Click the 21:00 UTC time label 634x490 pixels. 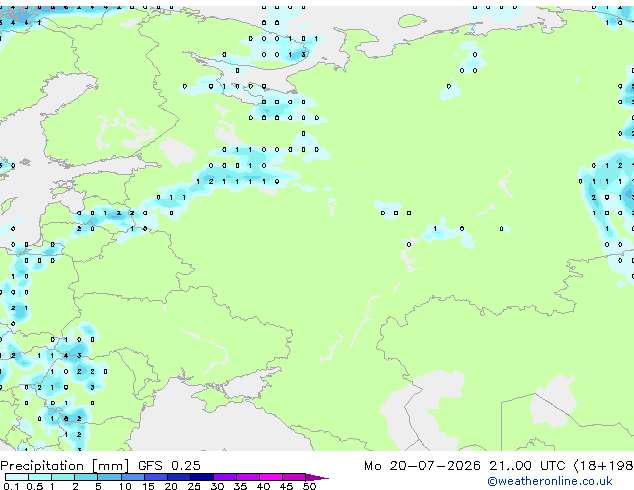pos(527,466)
